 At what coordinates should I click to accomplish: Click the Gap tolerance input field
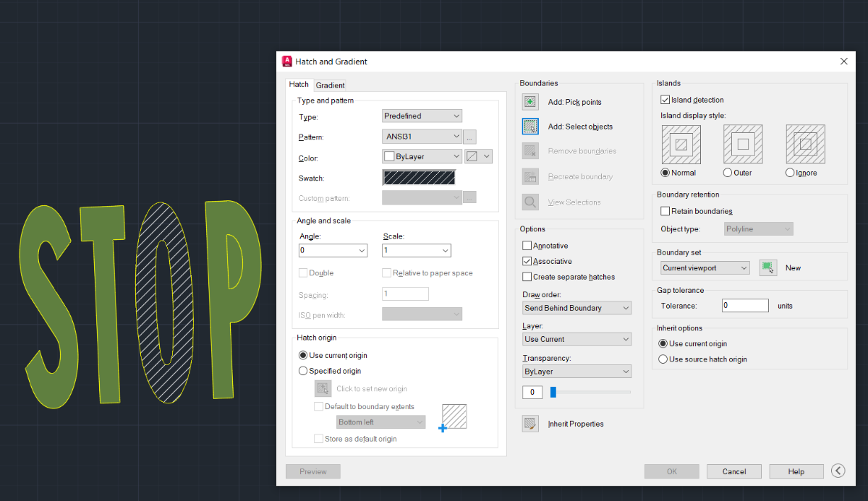(745, 306)
